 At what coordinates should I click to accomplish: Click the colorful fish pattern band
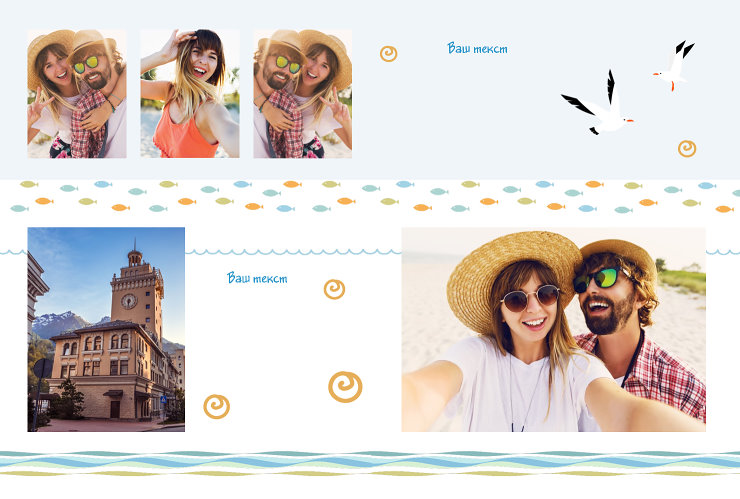pos(370,197)
